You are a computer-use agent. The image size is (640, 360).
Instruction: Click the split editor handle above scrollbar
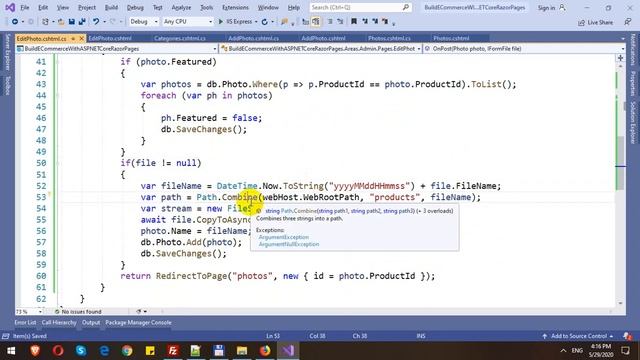[620, 58]
